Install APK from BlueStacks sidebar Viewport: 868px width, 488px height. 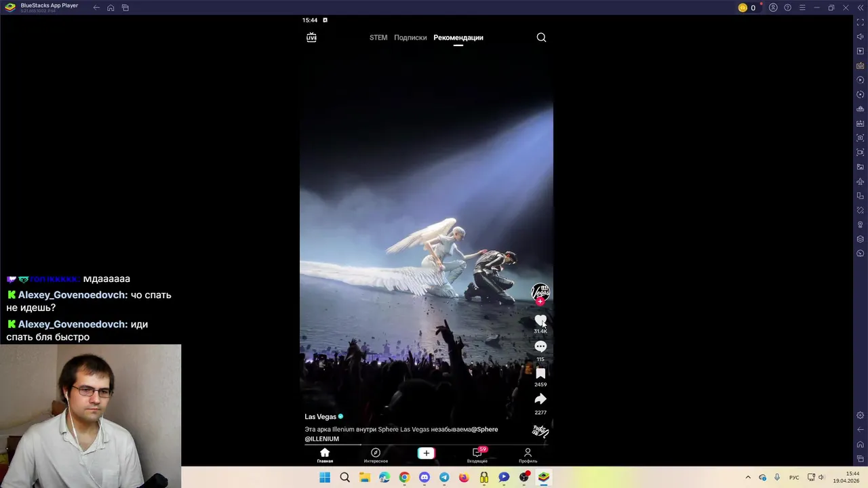pyautogui.click(x=861, y=123)
